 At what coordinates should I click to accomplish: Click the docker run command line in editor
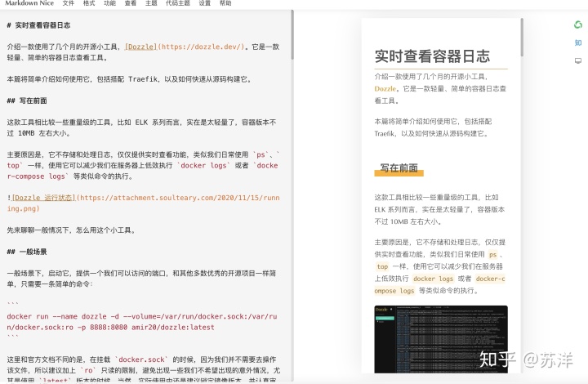[142, 322]
